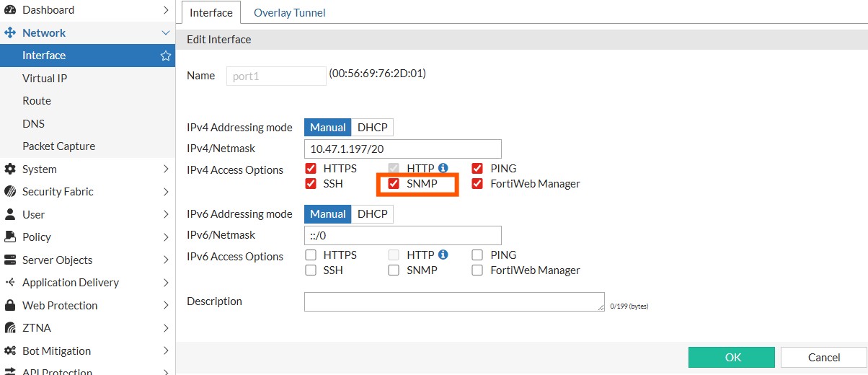This screenshot has height=375, width=868.
Task: Enable the IPv6 HTTPS access checkbox
Action: tap(311, 255)
